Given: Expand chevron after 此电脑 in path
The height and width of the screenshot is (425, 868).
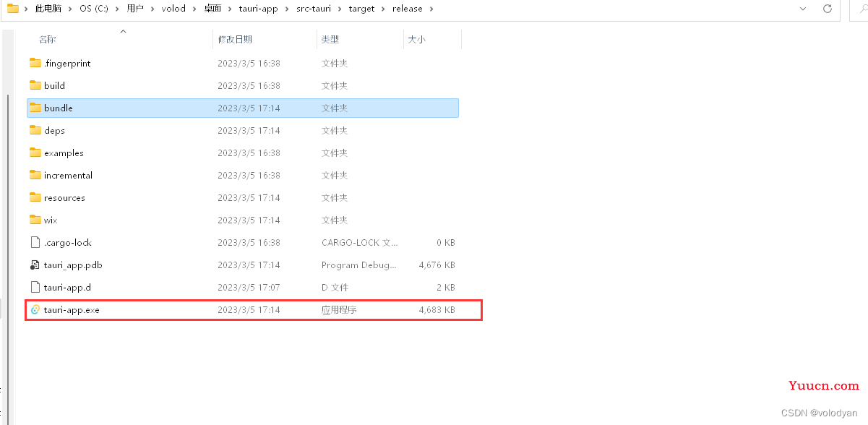Looking at the screenshot, I should [x=69, y=9].
